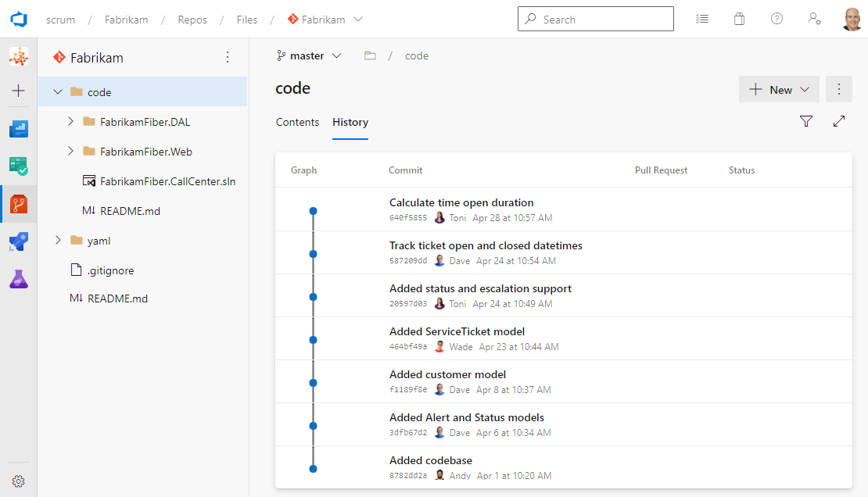868x497 pixels.
Task: Open commit Added codebase
Action: pyautogui.click(x=431, y=460)
